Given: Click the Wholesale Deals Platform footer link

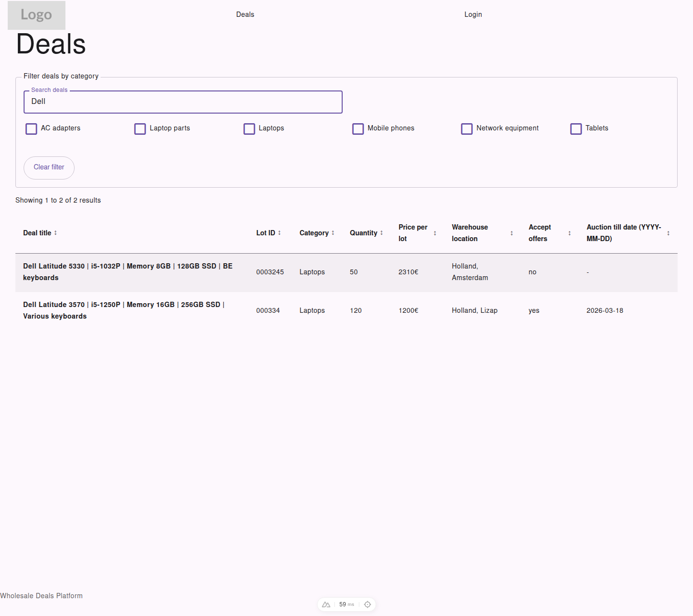Looking at the screenshot, I should pyautogui.click(x=41, y=595).
